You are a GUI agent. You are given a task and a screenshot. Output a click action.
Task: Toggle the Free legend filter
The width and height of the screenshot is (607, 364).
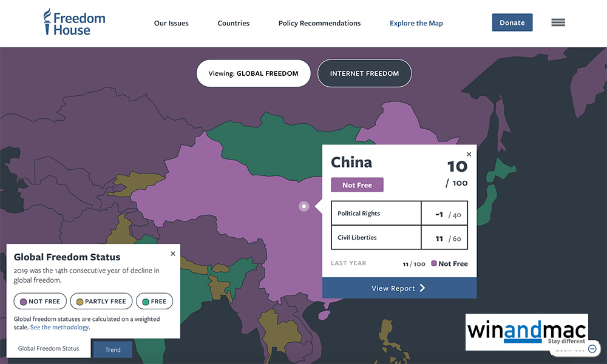154,302
